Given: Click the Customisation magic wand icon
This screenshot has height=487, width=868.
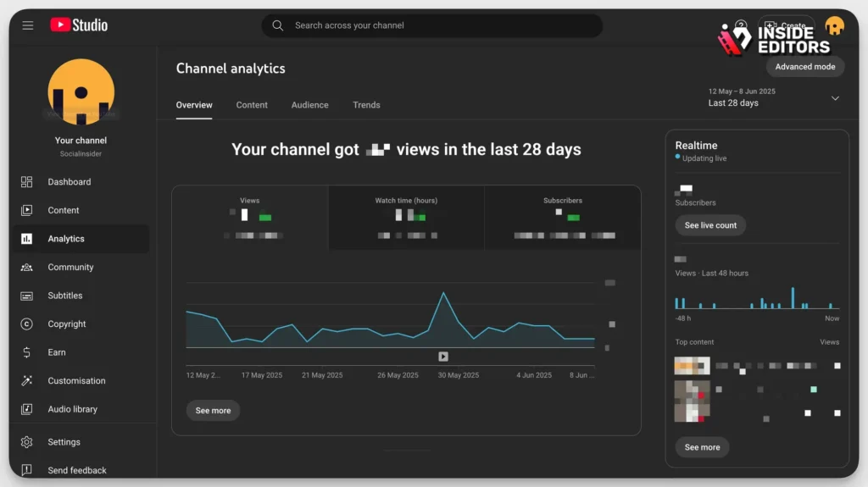Looking at the screenshot, I should tap(26, 381).
